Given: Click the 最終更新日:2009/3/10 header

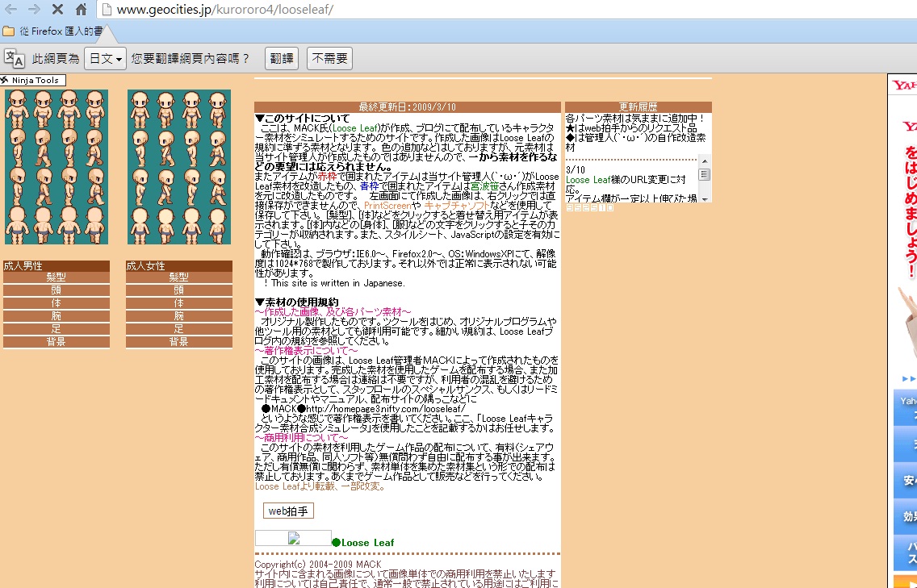Looking at the screenshot, I should pyautogui.click(x=407, y=107).
